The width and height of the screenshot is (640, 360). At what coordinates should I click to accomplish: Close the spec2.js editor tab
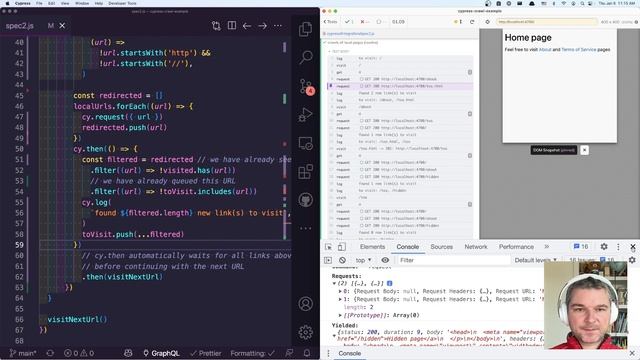click(62, 26)
